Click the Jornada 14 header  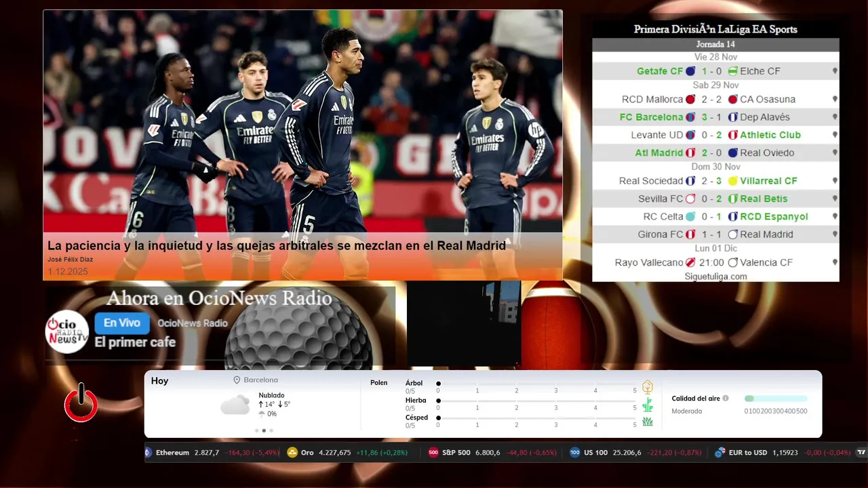[715, 44]
